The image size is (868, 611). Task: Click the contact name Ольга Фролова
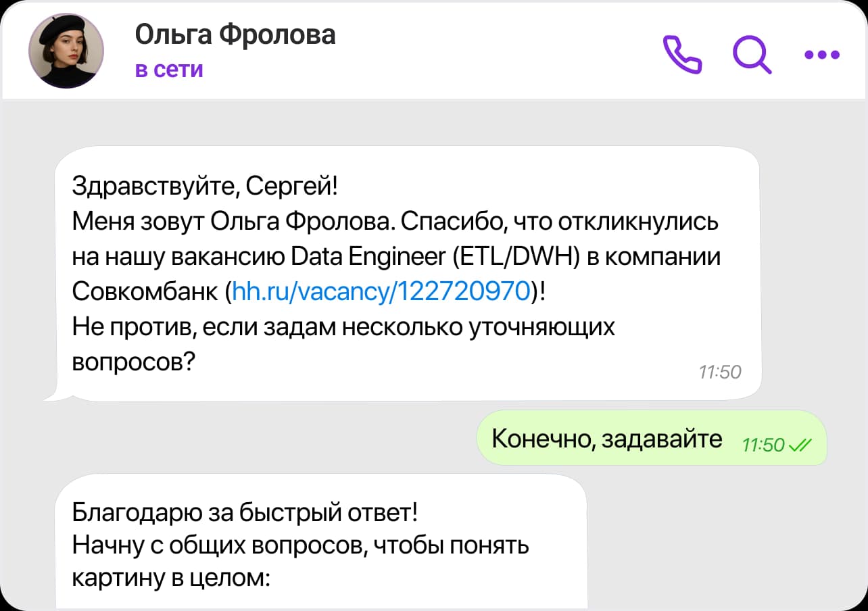click(x=235, y=34)
